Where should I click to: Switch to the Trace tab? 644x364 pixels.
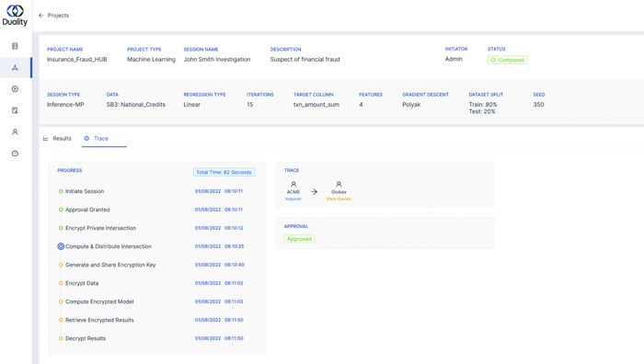(x=100, y=138)
